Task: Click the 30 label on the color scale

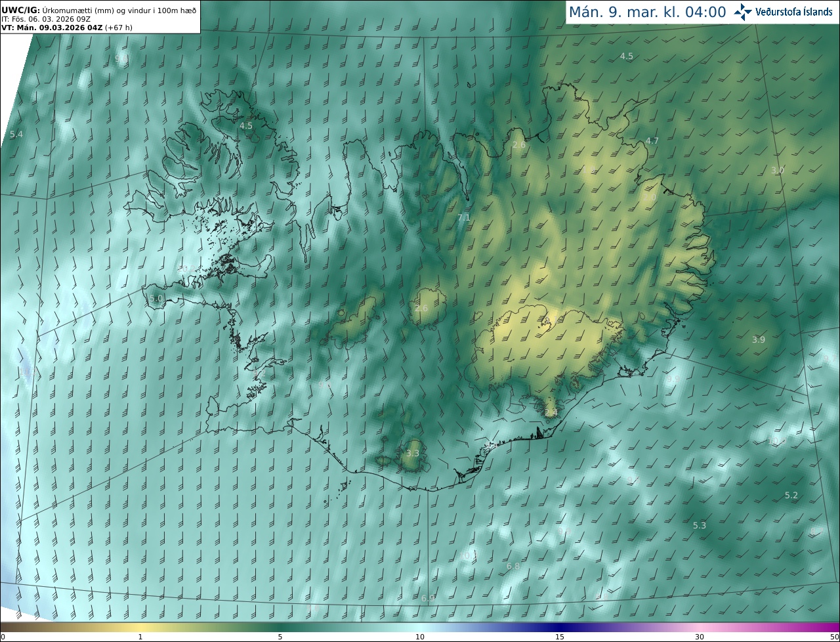Action: point(700,637)
